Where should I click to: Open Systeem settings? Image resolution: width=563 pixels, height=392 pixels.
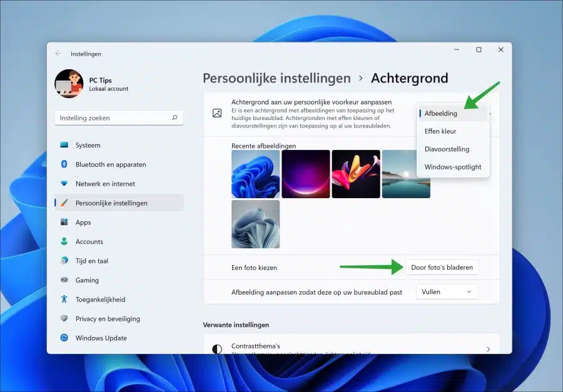point(119,145)
